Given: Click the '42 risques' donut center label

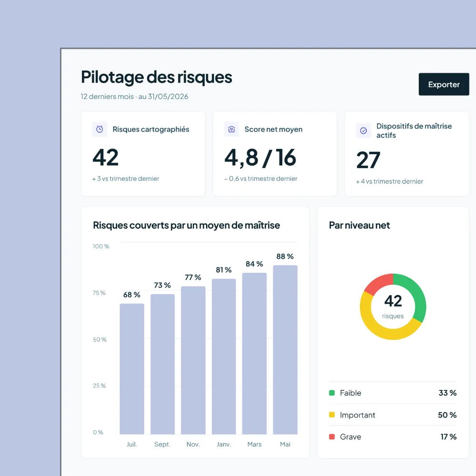Looking at the screenshot, I should 393,306.
